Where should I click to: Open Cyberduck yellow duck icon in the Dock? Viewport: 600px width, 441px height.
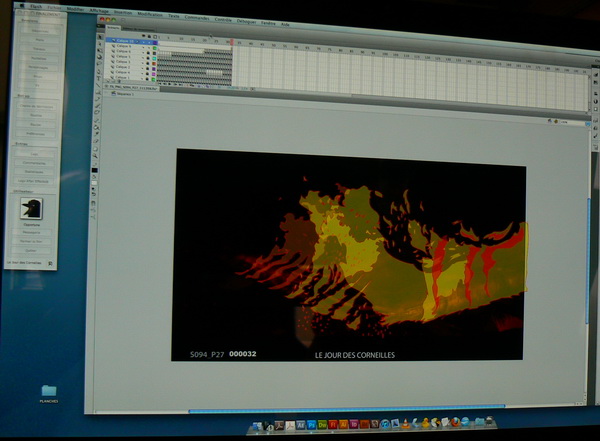[426, 423]
